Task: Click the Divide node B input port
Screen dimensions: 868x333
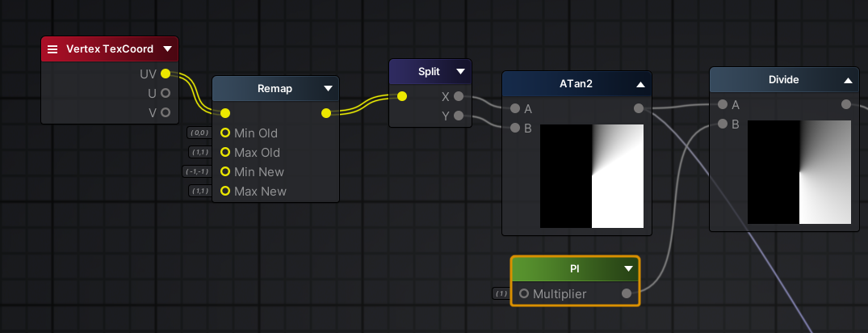Action: (721, 124)
